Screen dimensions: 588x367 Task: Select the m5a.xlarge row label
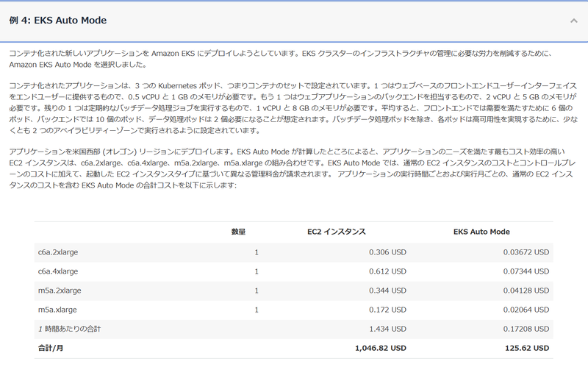click(57, 310)
